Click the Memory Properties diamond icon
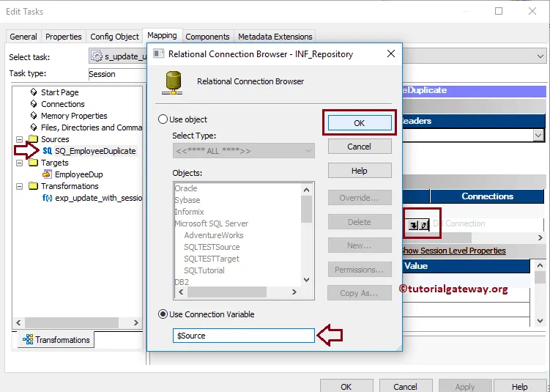This screenshot has width=550, height=392. (34, 116)
